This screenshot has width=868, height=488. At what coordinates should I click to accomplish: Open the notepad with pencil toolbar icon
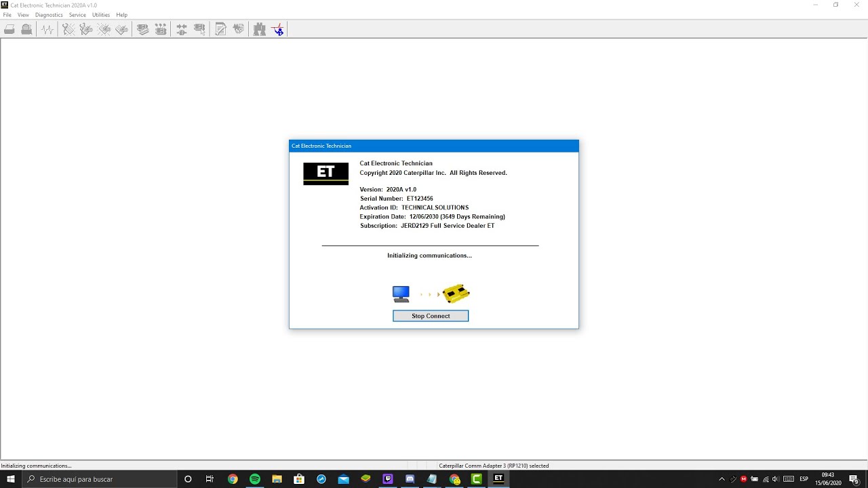point(220,29)
